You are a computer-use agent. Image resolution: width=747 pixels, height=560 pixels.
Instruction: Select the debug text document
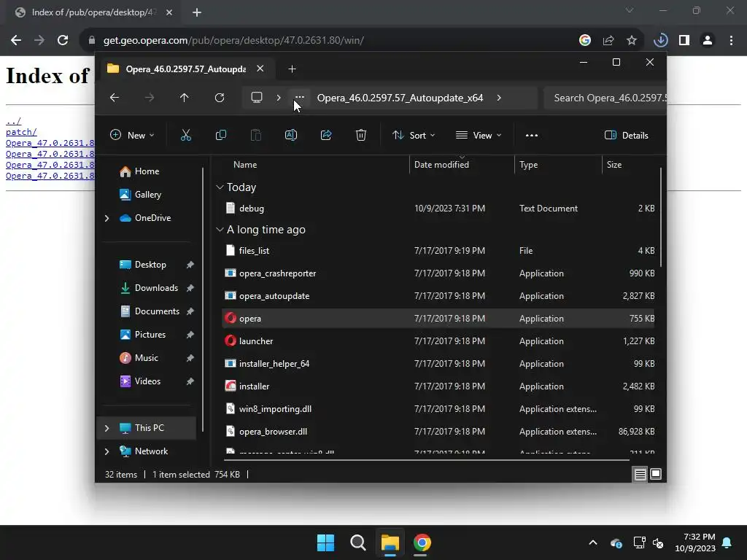coord(438,209)
